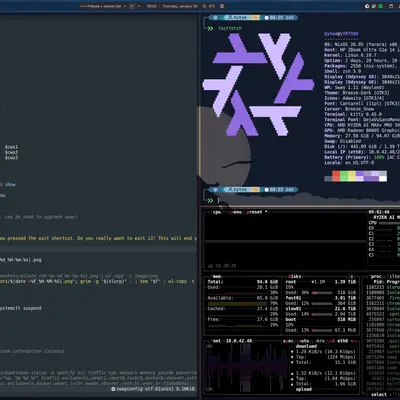Click the Available 65.0 GiB memory row

243,298
